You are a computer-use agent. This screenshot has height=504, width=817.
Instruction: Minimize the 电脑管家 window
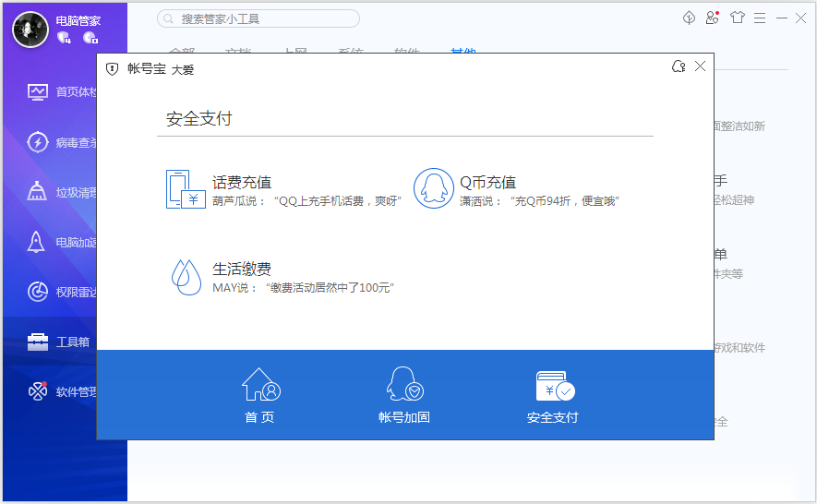tap(782, 18)
